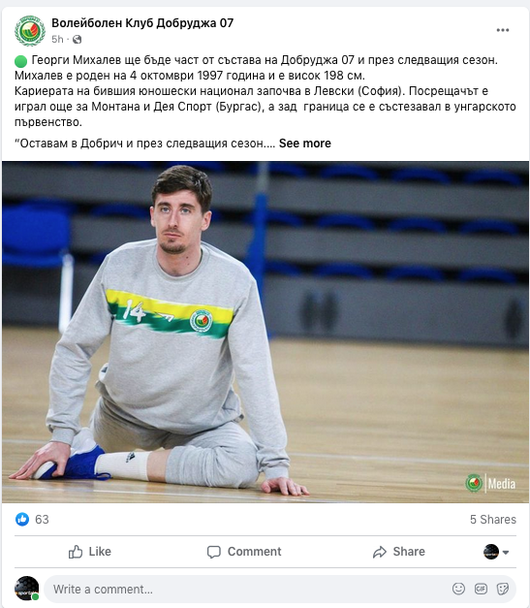View the 5 Shares list
Image resolution: width=530 pixels, height=608 pixels.
493,520
